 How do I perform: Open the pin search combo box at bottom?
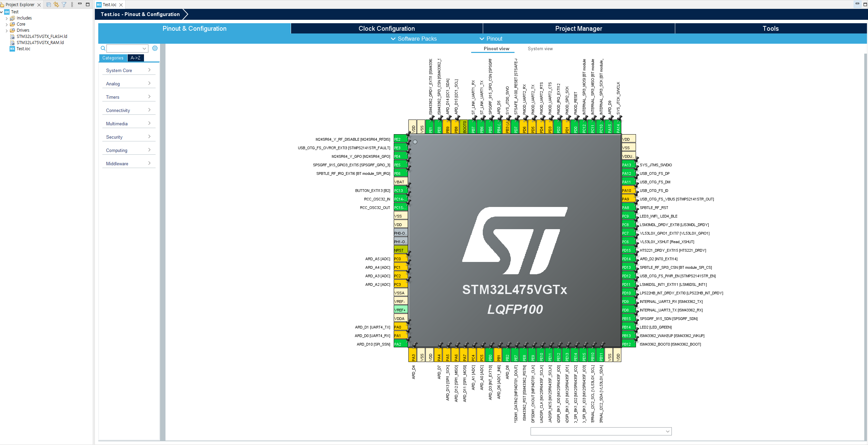(601, 431)
